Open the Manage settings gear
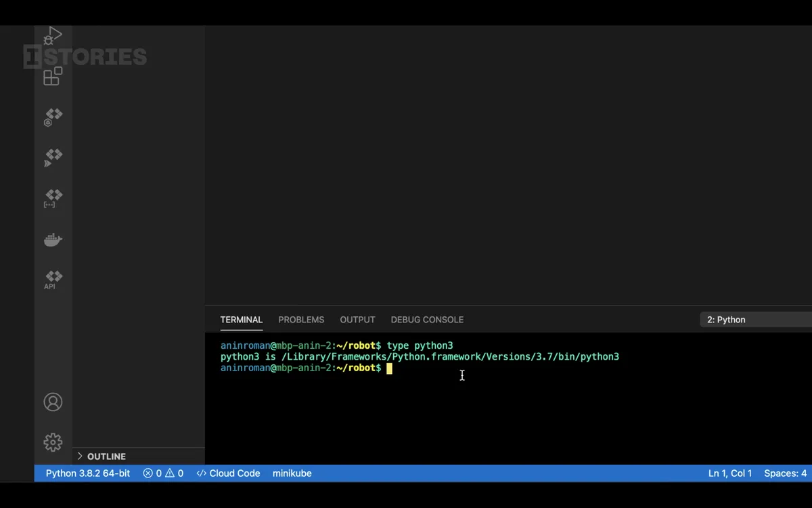This screenshot has height=508, width=812. pyautogui.click(x=53, y=442)
